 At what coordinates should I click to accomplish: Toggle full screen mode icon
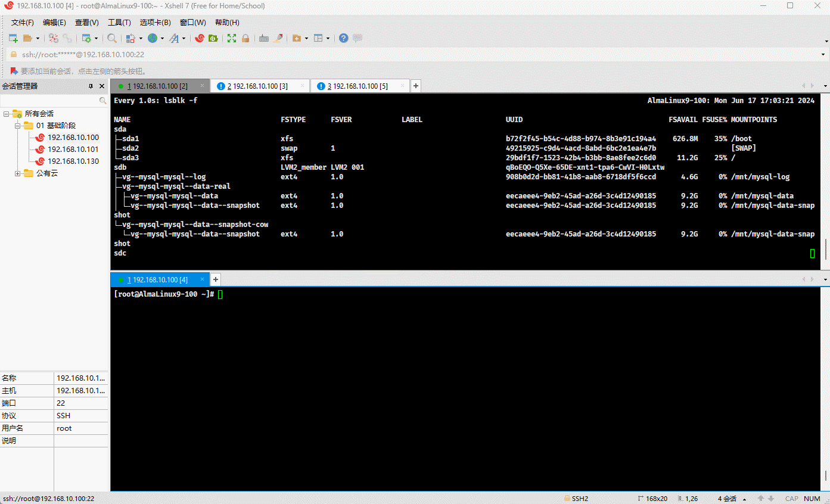(232, 38)
